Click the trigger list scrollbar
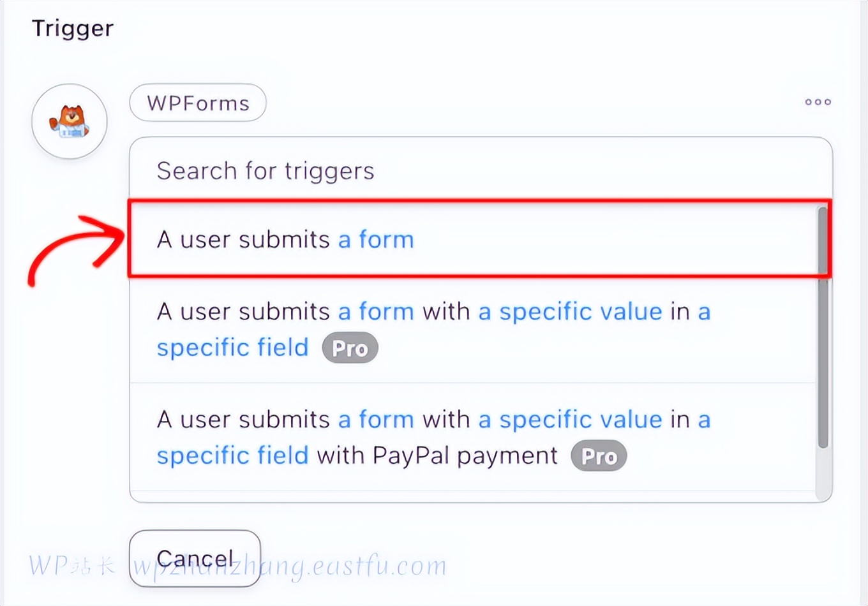 823,327
